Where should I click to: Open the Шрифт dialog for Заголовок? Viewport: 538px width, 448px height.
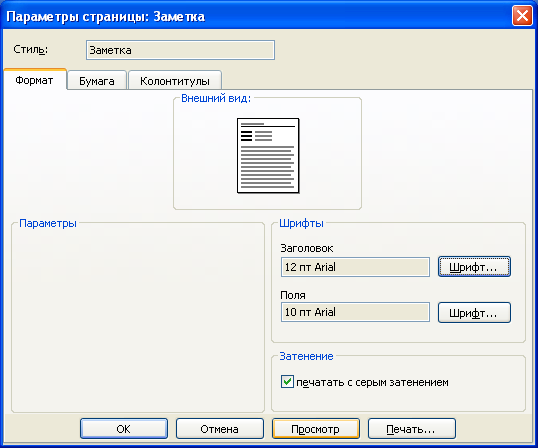(474, 267)
